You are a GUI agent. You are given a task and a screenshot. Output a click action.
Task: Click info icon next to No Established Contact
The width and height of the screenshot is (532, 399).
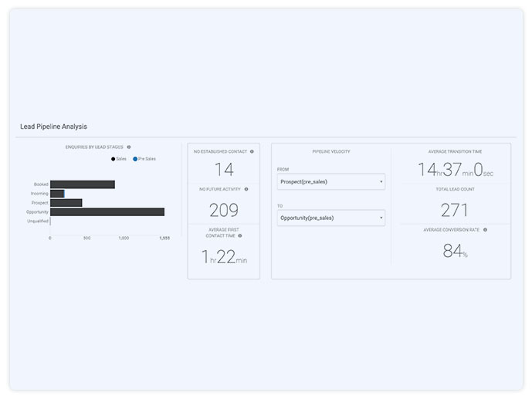[x=252, y=151]
